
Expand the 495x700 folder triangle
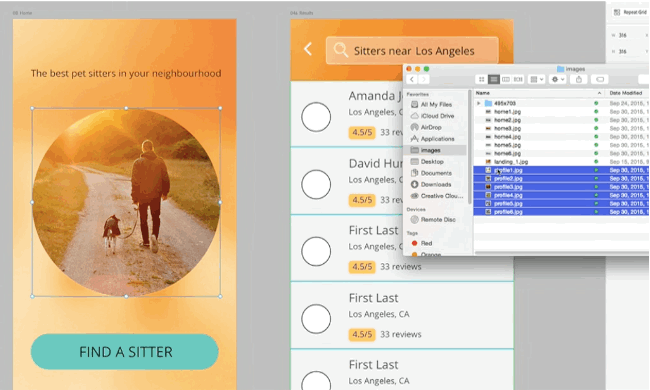tap(478, 103)
